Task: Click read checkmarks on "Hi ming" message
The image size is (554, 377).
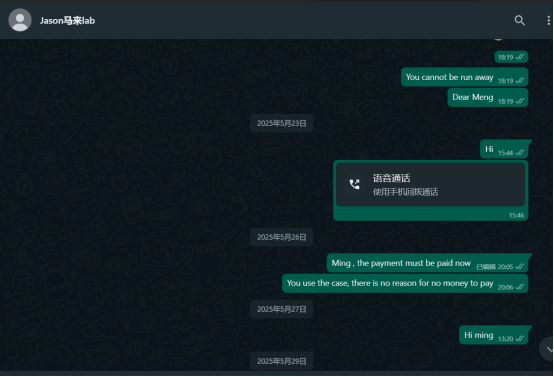Action: 520,338
